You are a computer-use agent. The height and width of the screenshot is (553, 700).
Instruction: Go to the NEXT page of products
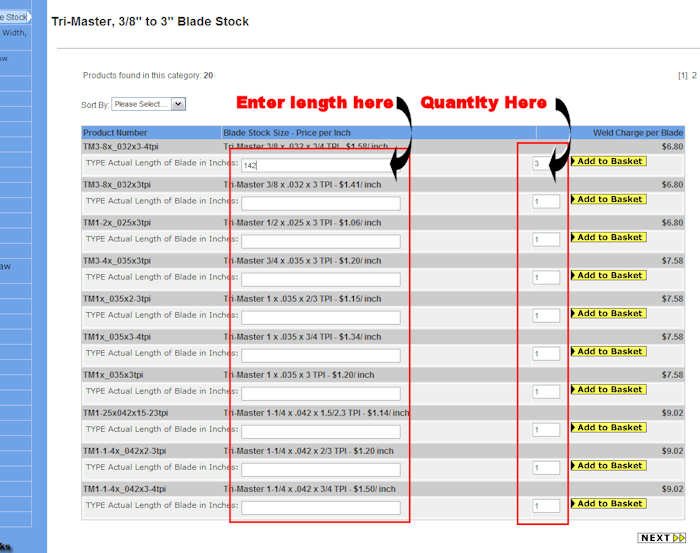coord(662,538)
